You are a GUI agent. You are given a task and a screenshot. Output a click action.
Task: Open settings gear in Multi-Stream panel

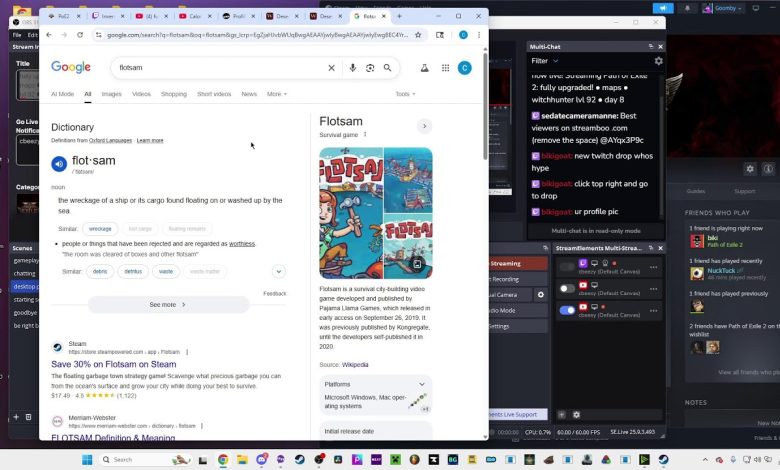click(576, 414)
